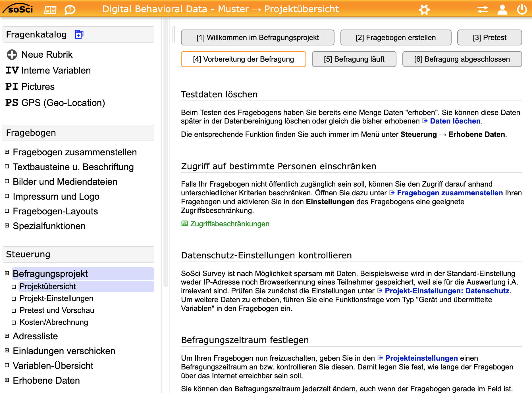This screenshot has height=393, width=532.
Task: Open the user account icon
Action: [502, 10]
